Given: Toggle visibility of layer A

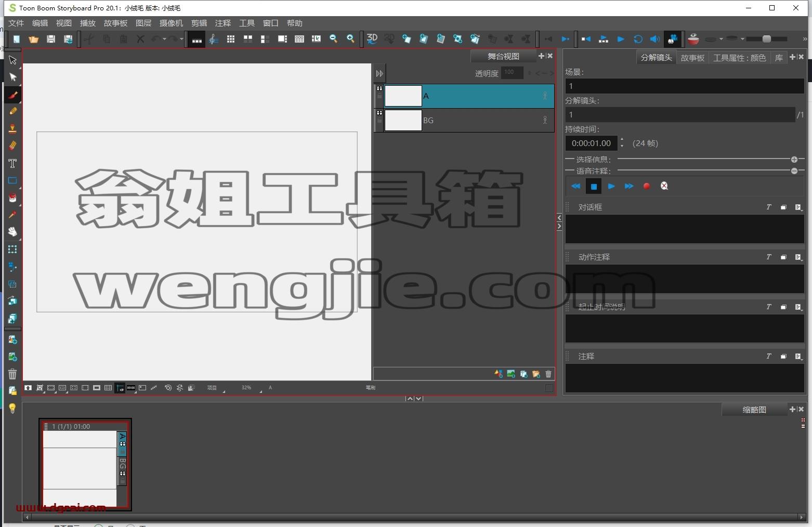Looking at the screenshot, I should point(379,88).
